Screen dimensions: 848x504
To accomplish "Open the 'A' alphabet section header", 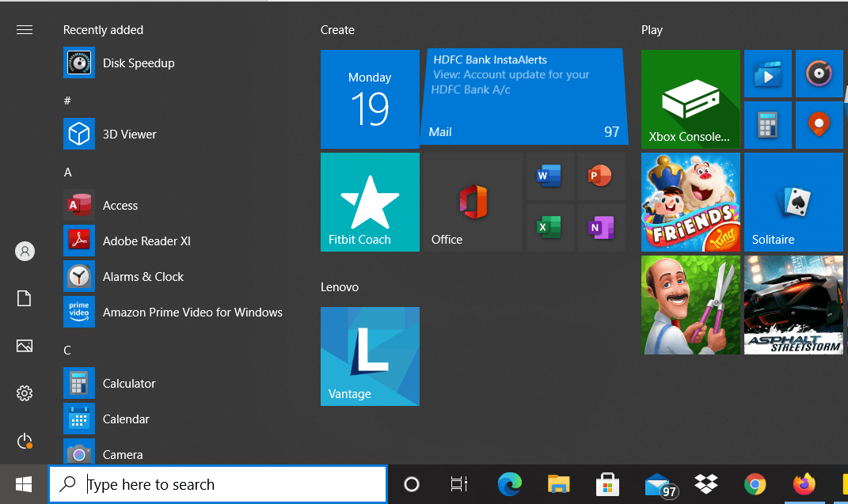I will click(x=67, y=172).
